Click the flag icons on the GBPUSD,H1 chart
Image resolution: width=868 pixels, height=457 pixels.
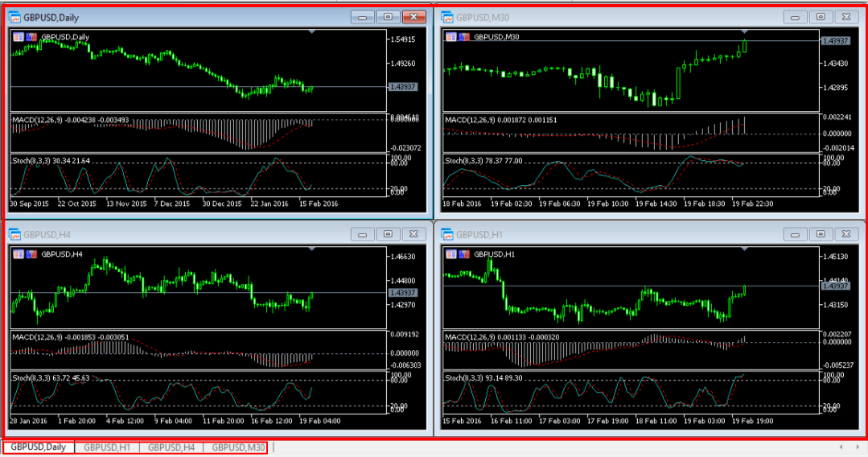458,254
